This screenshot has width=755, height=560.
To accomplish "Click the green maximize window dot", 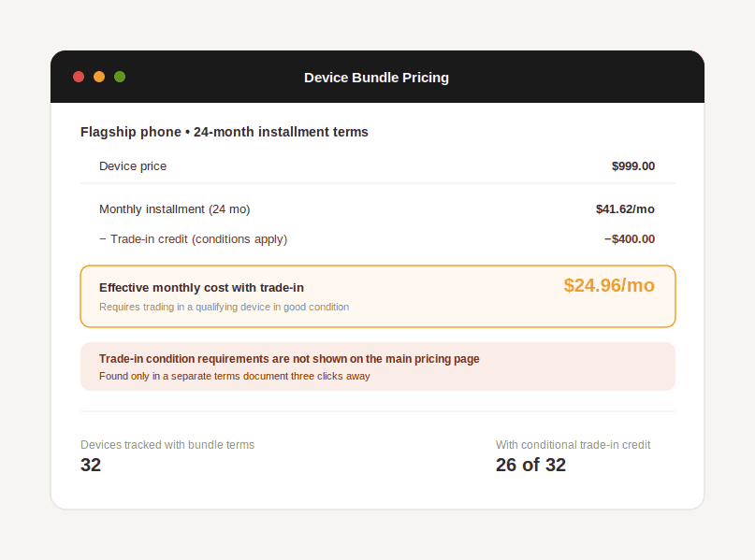I will click(120, 77).
